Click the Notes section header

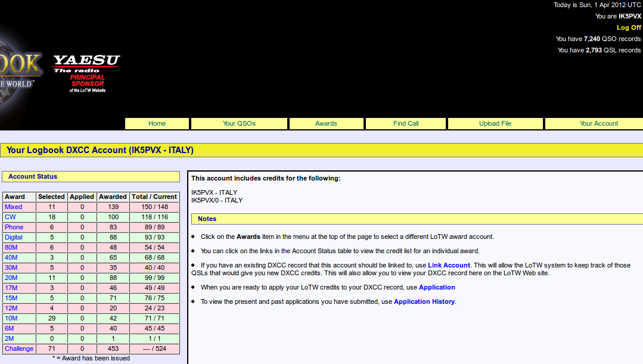pos(417,219)
